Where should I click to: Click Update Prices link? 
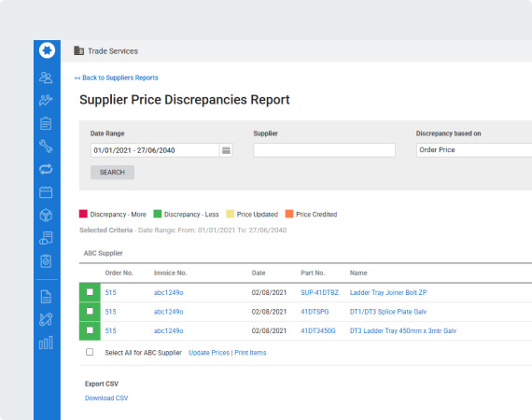pyautogui.click(x=209, y=353)
